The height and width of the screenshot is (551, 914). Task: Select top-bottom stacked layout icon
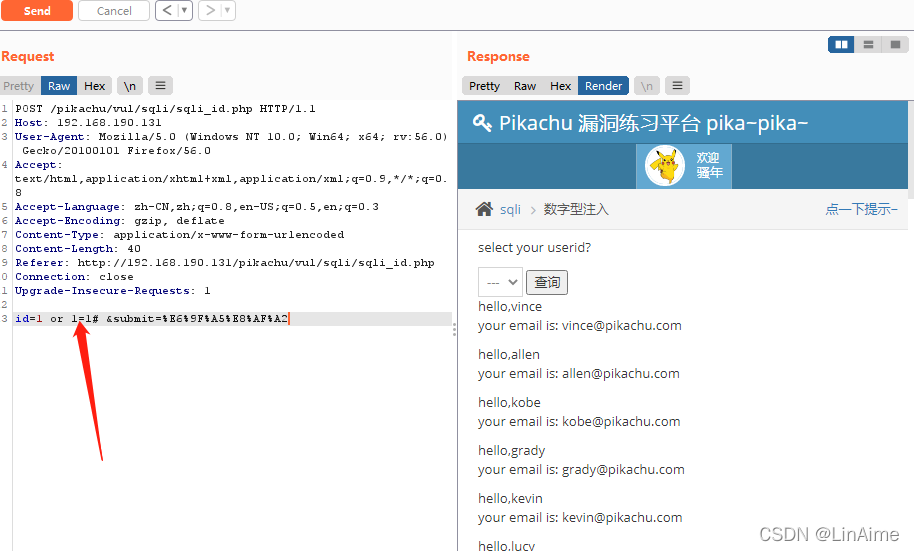868,44
